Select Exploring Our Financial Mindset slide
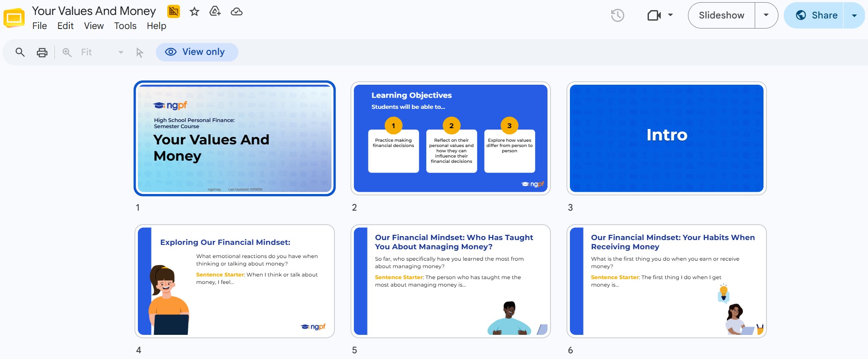This screenshot has width=868, height=359. [x=234, y=281]
